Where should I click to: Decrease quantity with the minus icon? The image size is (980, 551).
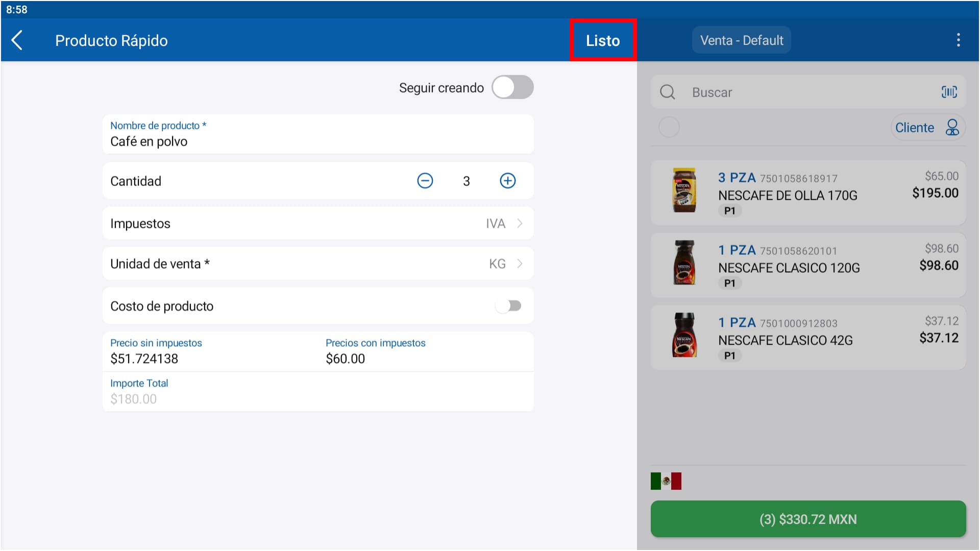[425, 181]
